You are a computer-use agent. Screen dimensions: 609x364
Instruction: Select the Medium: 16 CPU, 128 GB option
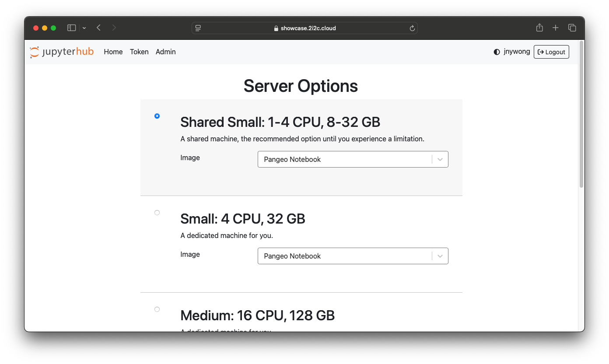(x=157, y=309)
